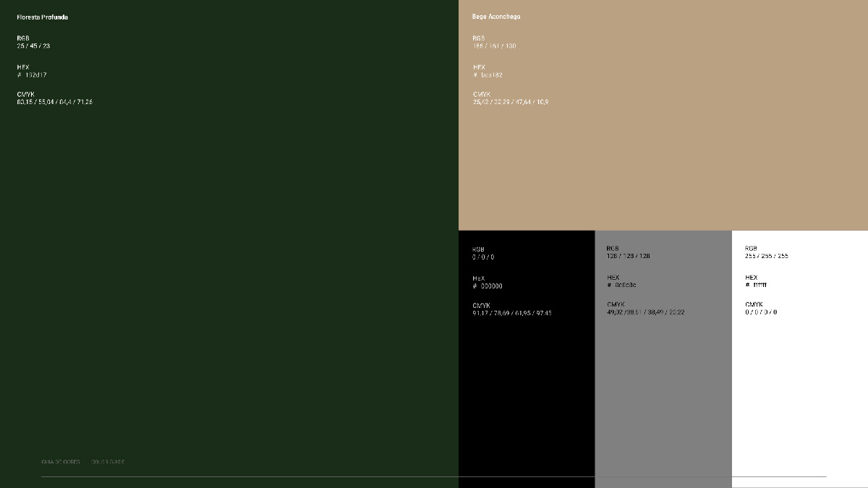This screenshot has width=868, height=488.
Task: Click RGB value 255 / 255 / 255
Action: point(767,256)
